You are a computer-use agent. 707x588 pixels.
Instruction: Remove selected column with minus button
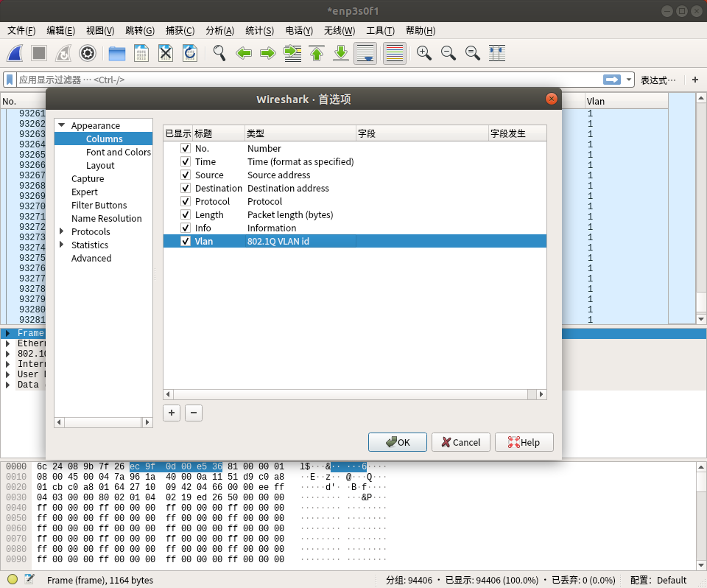click(x=194, y=413)
